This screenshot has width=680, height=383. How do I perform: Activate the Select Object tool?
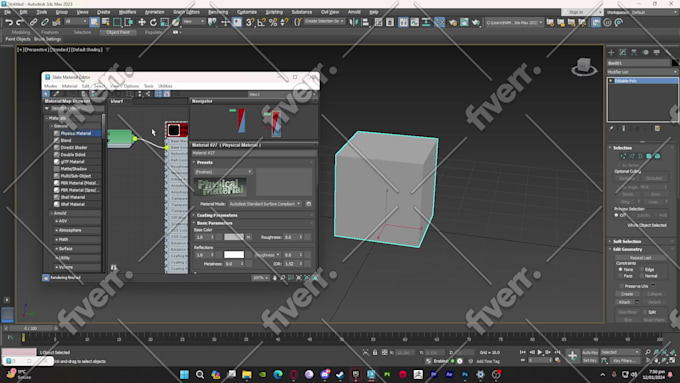click(x=94, y=22)
